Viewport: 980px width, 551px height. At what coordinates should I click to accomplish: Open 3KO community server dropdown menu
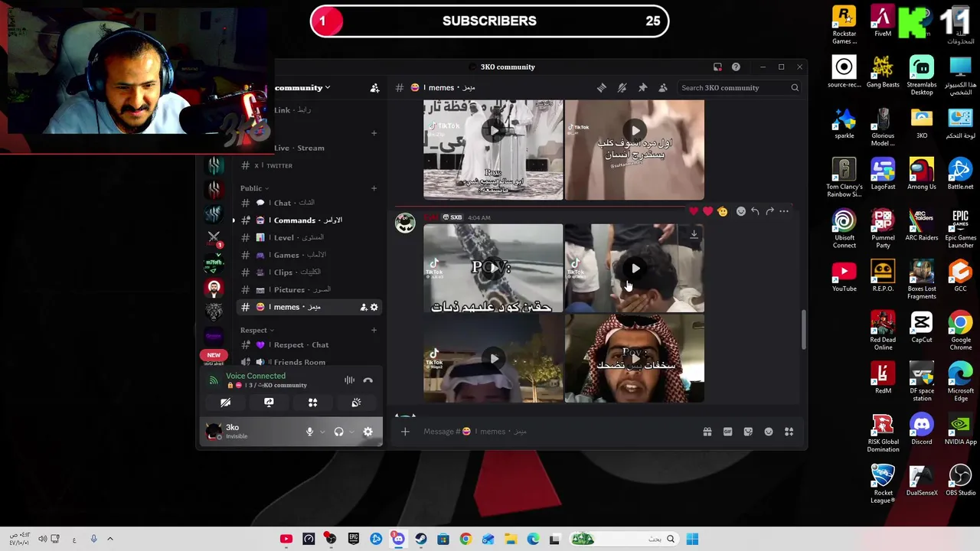(302, 88)
